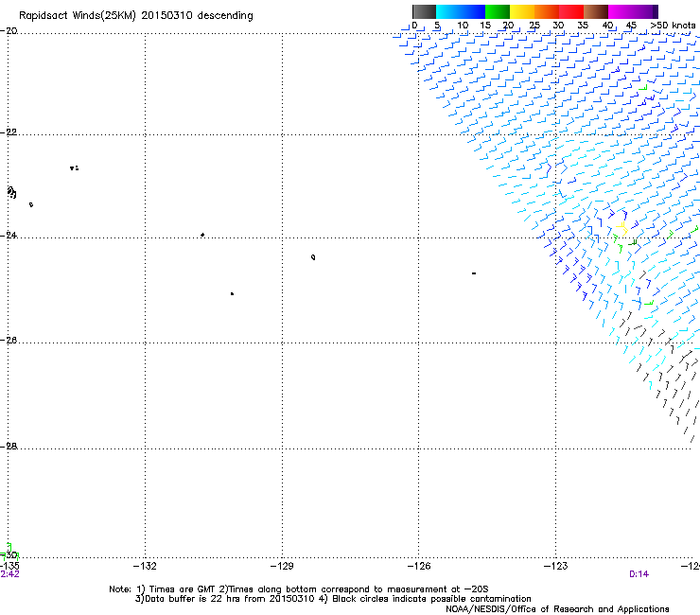Click the '-135' longitude axis label

[9, 567]
